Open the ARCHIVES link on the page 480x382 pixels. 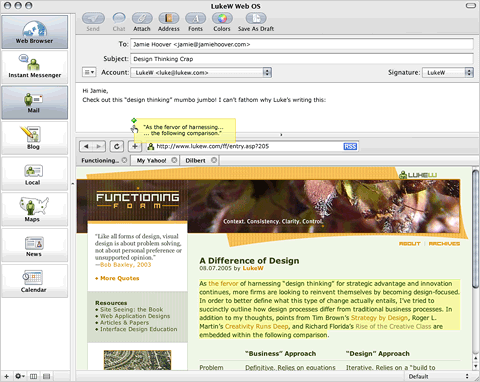[444, 244]
